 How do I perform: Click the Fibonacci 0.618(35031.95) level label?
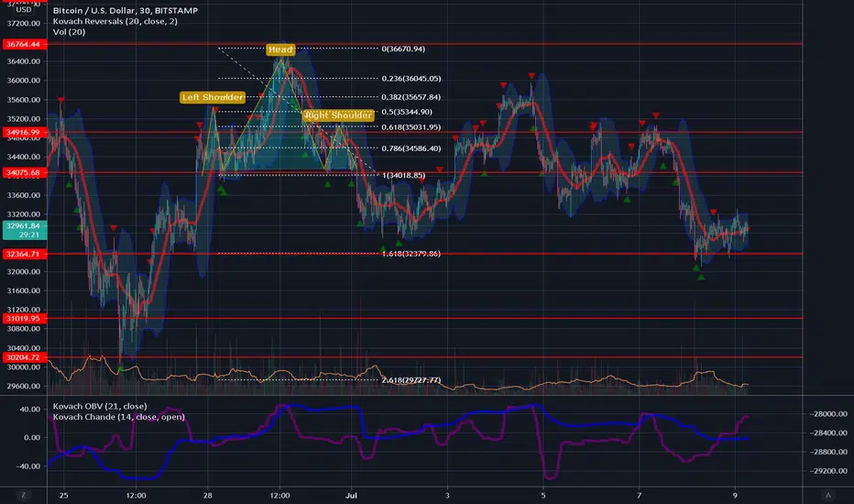pos(411,127)
